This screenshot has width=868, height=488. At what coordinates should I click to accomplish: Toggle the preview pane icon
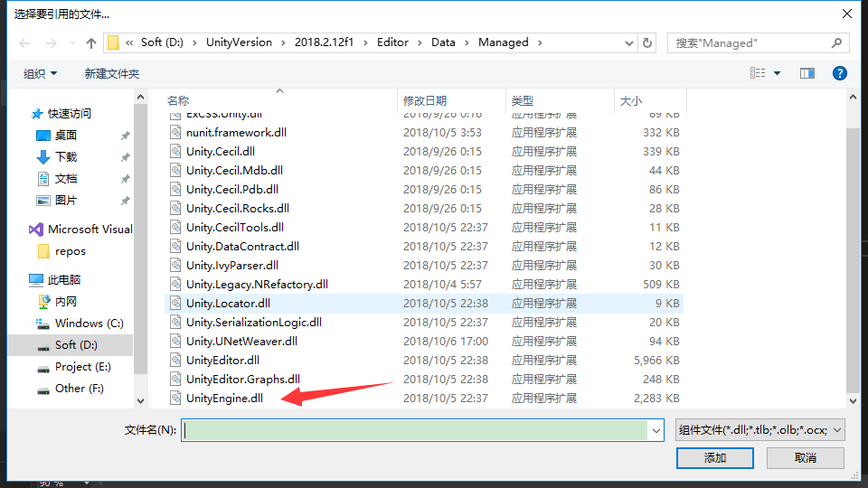click(807, 73)
